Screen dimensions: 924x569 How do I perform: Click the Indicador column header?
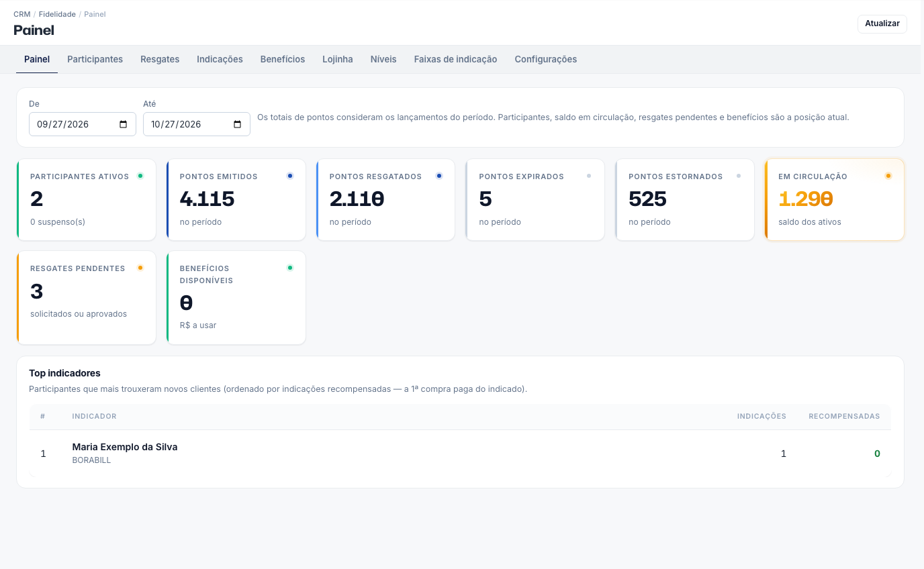(94, 417)
